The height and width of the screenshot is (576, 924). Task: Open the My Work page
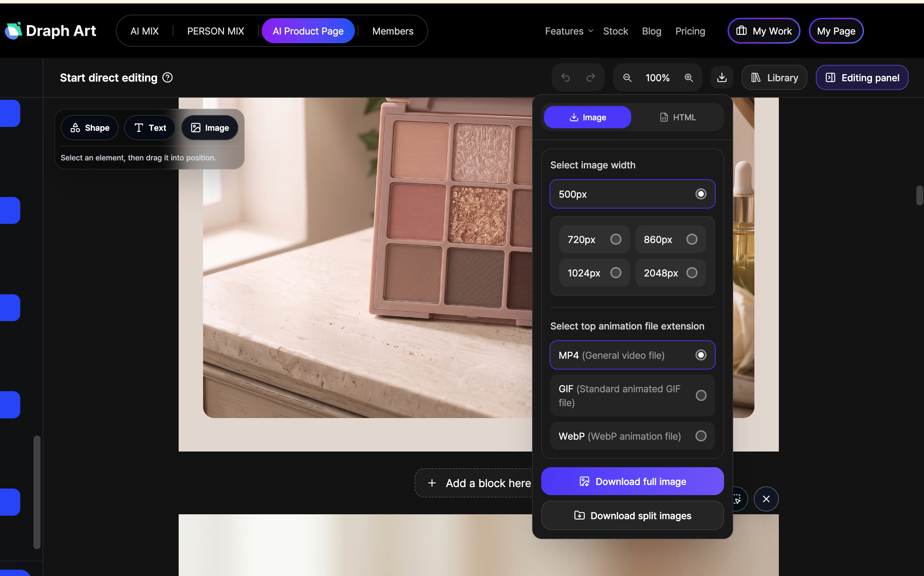click(x=763, y=31)
